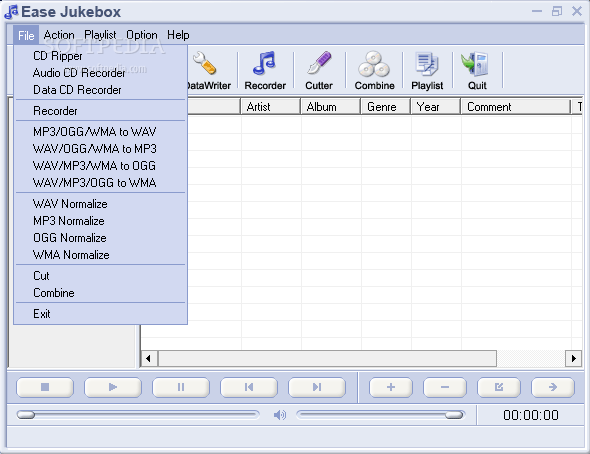Choose WAV Normalize
Image resolution: width=590 pixels, height=454 pixels.
100,204
